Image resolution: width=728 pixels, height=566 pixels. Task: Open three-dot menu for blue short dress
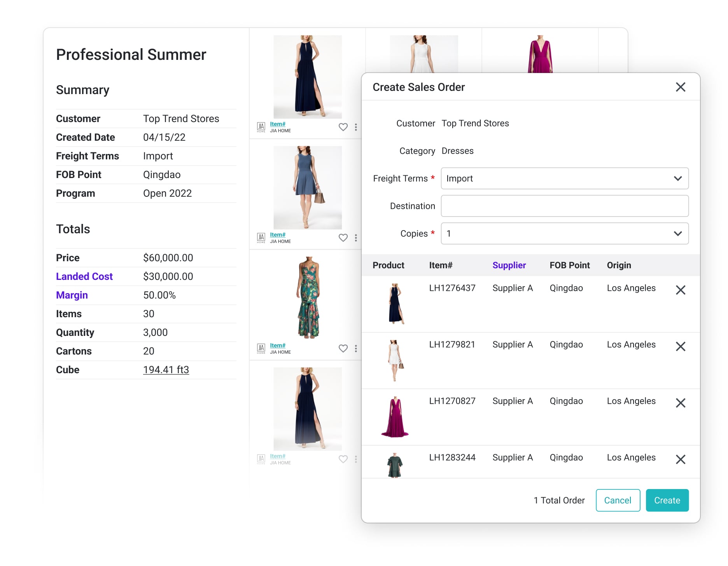[356, 238]
